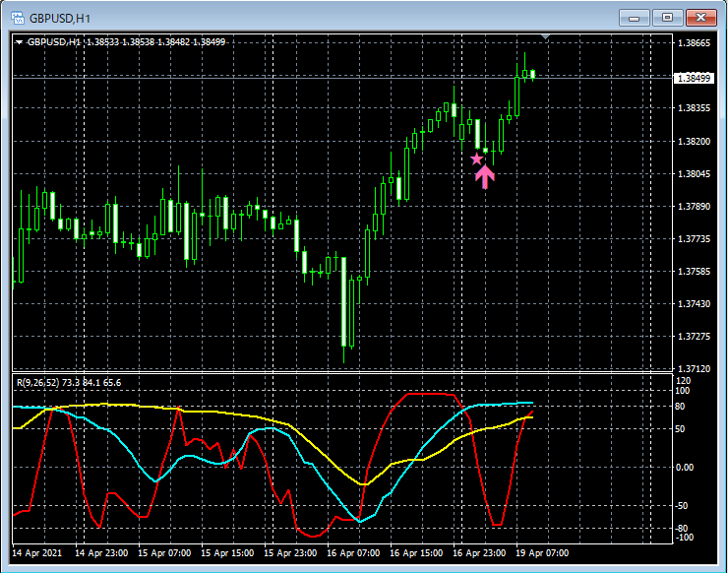Click the GBPUSD,H1 window title text
Viewport: 728px width, 573px height.
click(x=60, y=19)
